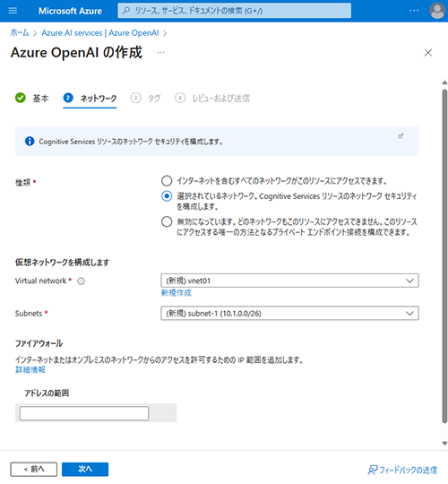Viewport: 448px width, 484px height.
Task: Select the 選択されているネットワーク radio option
Action: pos(167,196)
